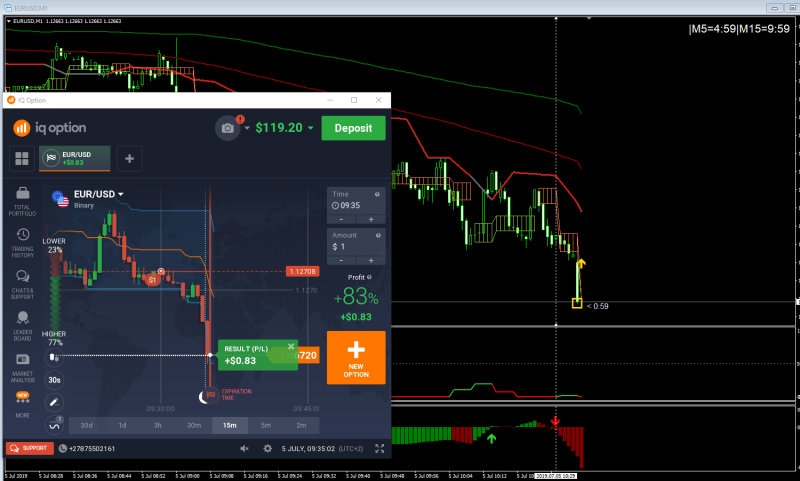Click the +27875502161 phone number
The image size is (800, 481).
coord(92,448)
